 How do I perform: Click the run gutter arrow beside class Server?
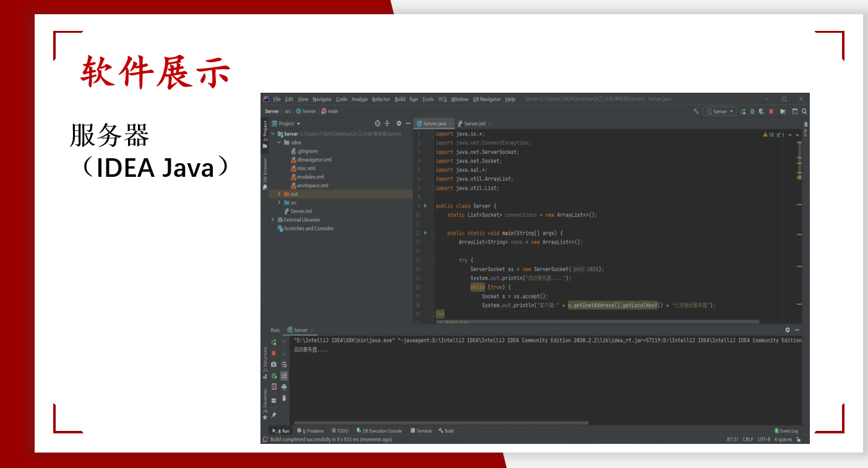(425, 206)
